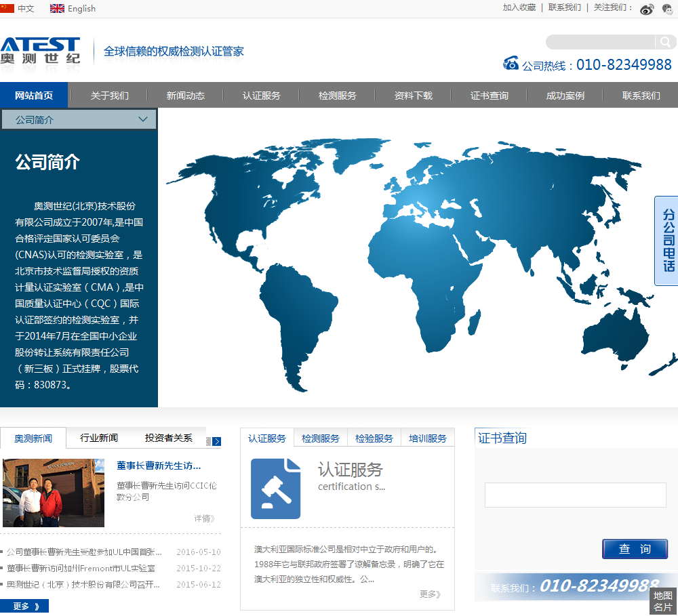Click 详情》 link under news
The image size is (678, 616).
[204, 518]
